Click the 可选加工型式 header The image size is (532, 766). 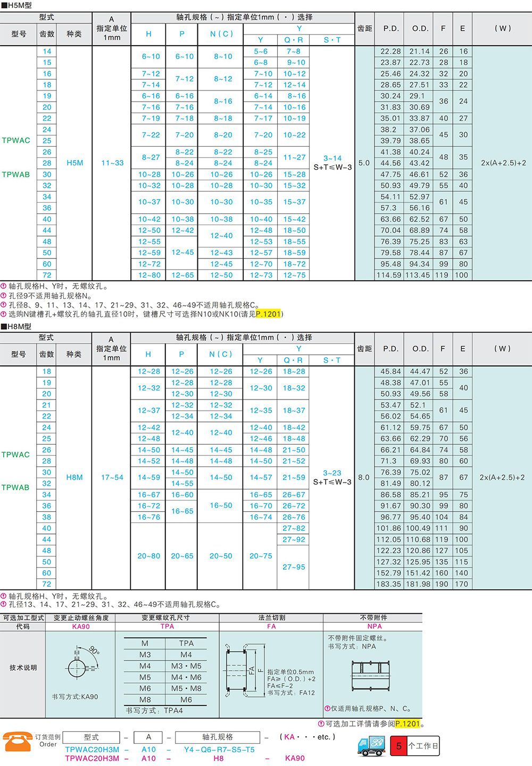click(x=23, y=618)
